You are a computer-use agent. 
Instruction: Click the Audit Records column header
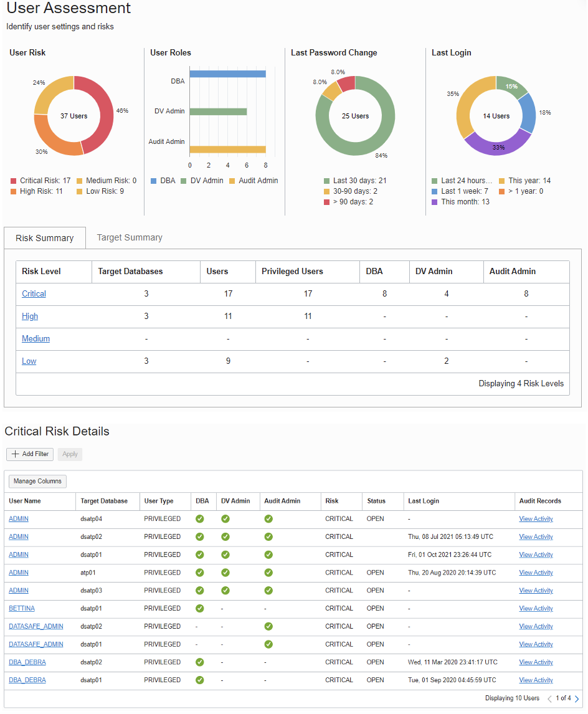[540, 501]
